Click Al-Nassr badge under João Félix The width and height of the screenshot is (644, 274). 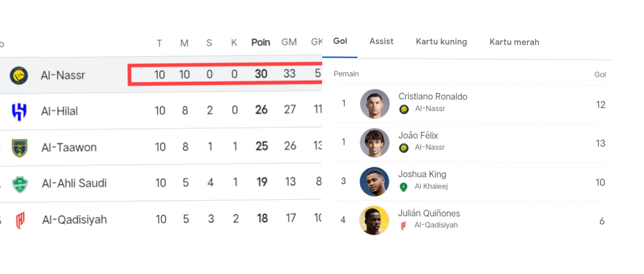[x=404, y=148]
